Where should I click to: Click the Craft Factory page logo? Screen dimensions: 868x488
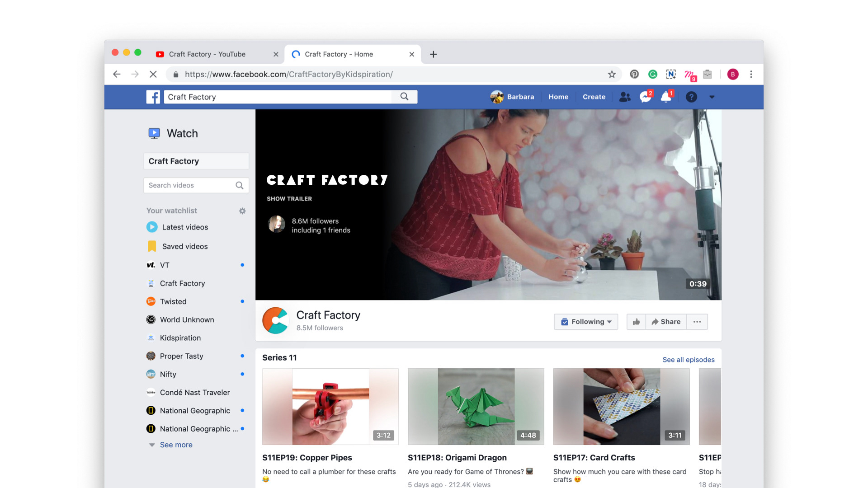[275, 320]
